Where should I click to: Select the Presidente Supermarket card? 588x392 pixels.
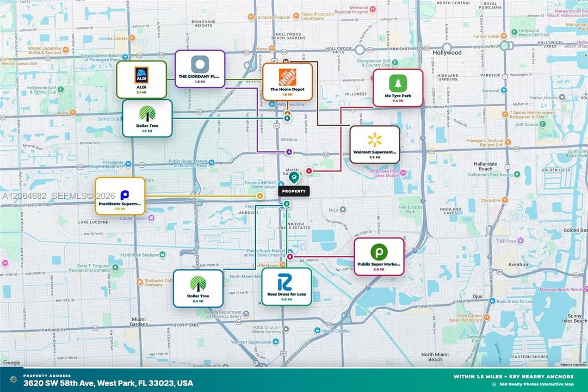click(x=120, y=196)
